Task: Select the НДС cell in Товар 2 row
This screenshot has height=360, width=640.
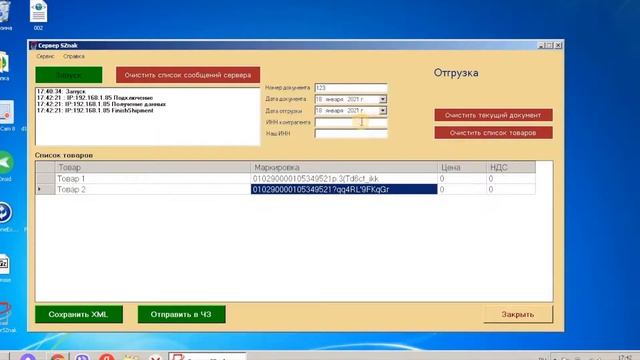Action: click(x=511, y=189)
